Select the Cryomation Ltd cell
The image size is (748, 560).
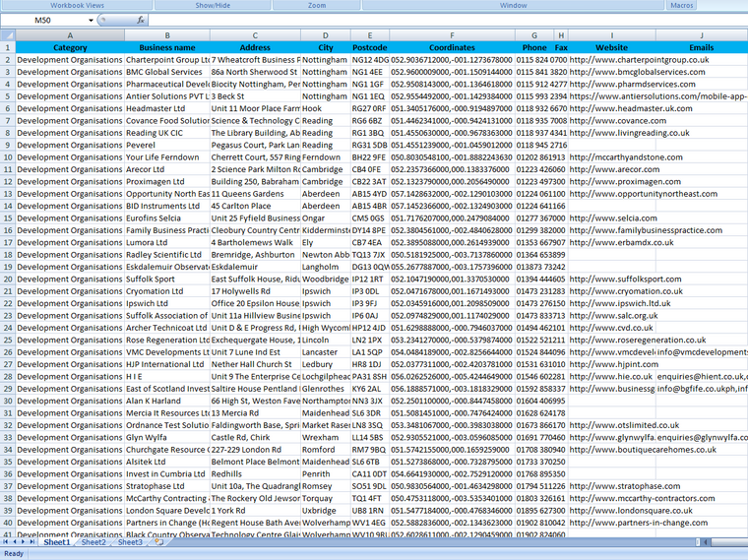pyautogui.click(x=167, y=291)
